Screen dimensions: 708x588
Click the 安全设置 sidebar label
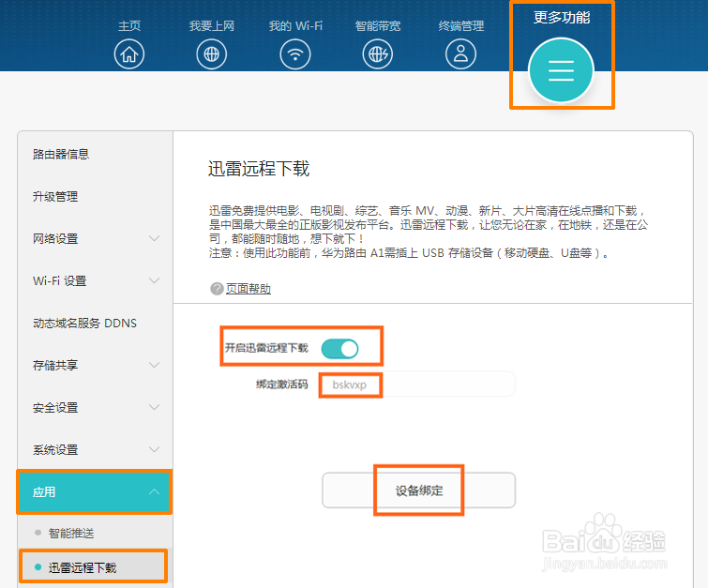[55, 407]
